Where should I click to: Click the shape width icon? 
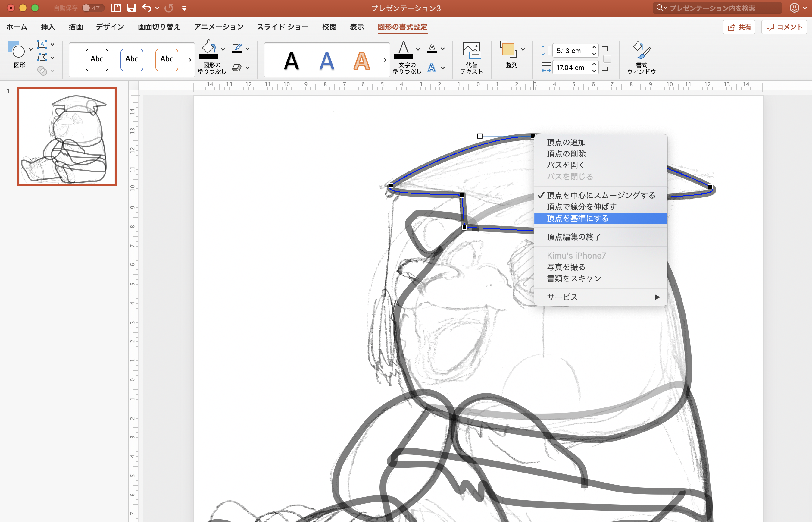(546, 68)
